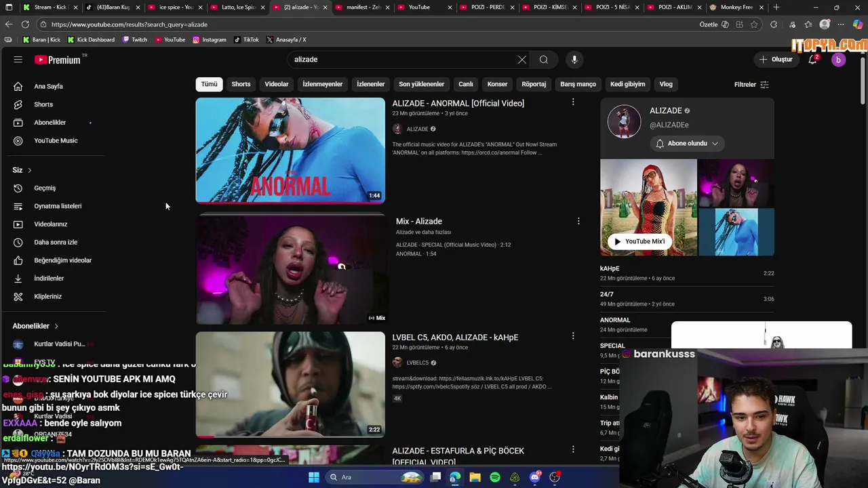
Task: Open the Twitch bookmark
Action: [x=134, y=40]
